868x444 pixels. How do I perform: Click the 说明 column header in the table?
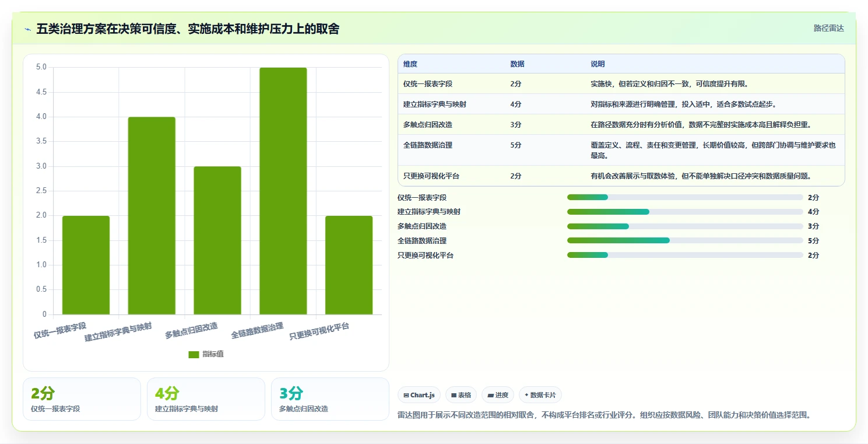coord(598,64)
